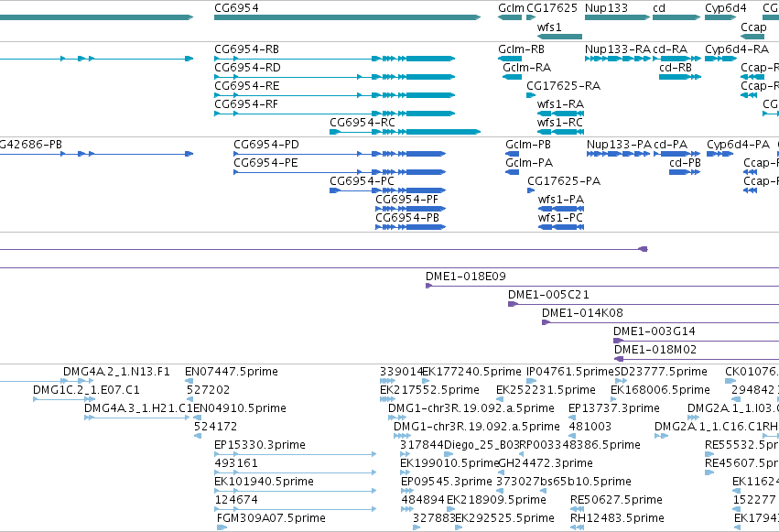Open the cd-RB transcript

676,68
